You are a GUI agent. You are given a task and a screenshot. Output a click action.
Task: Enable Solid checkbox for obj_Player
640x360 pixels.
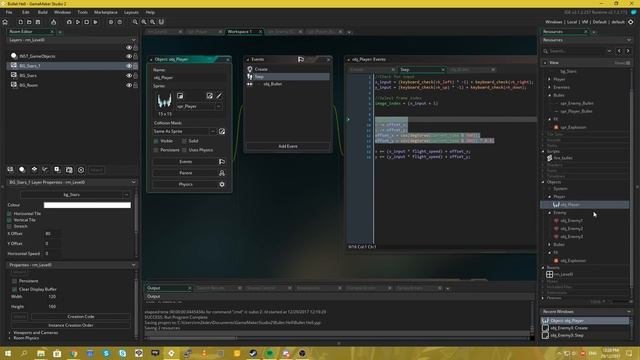pos(184,141)
